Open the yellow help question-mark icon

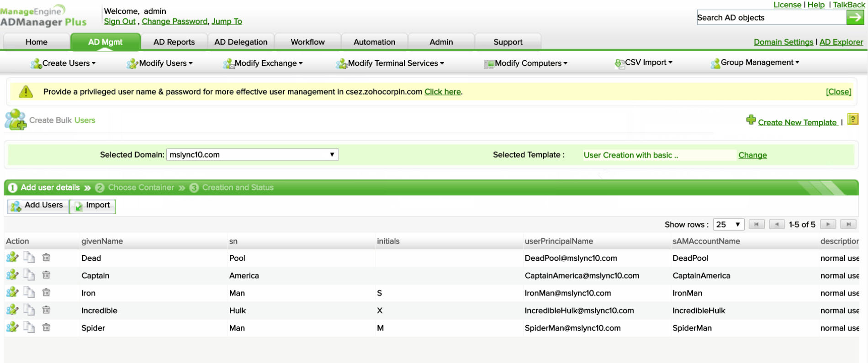point(852,119)
